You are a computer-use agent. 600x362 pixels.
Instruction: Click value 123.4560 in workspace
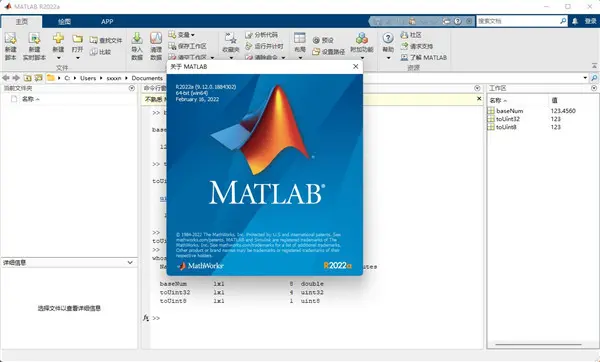563,111
